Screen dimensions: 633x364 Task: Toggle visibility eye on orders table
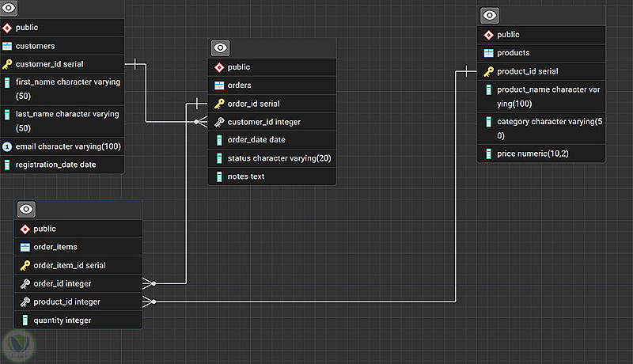coord(221,48)
